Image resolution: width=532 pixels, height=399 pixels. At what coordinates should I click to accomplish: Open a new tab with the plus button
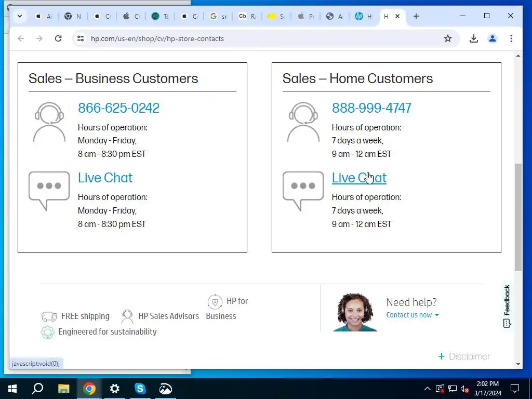416,16
